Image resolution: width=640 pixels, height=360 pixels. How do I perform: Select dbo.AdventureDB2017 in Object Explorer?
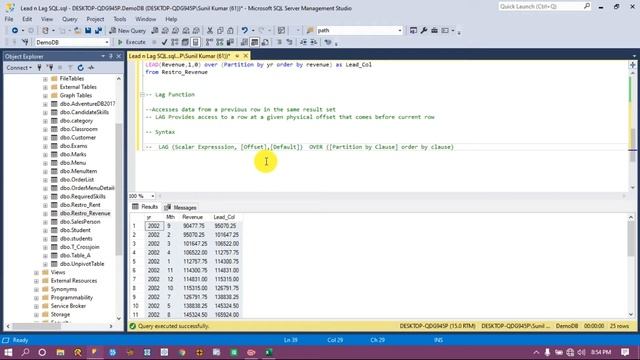pyautogui.click(x=87, y=104)
